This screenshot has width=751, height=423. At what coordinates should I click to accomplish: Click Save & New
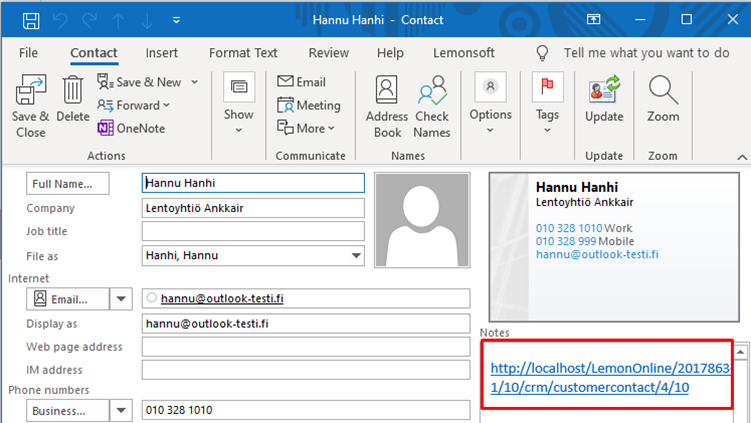pyautogui.click(x=139, y=82)
